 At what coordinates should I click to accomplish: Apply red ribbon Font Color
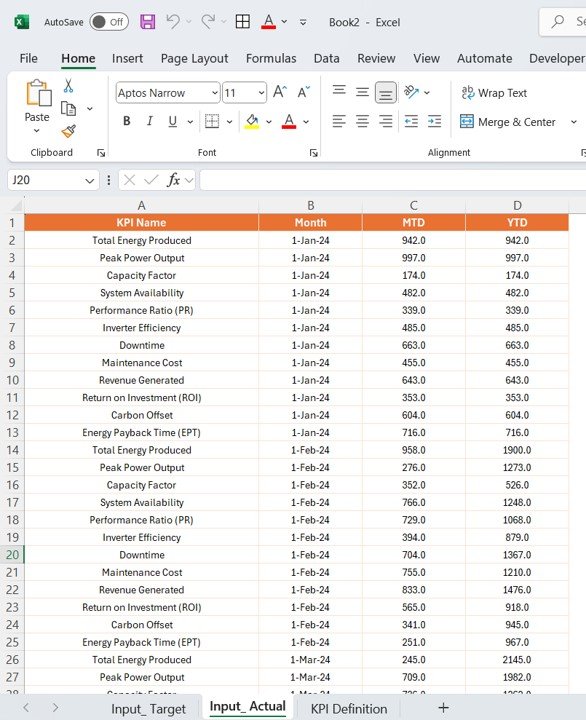[x=288, y=122]
